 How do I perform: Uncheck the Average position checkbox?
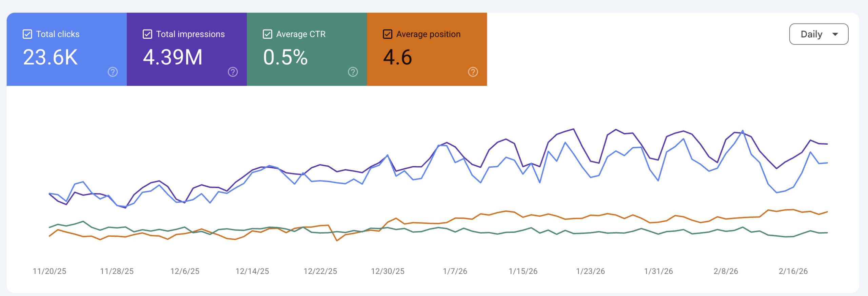click(x=387, y=34)
